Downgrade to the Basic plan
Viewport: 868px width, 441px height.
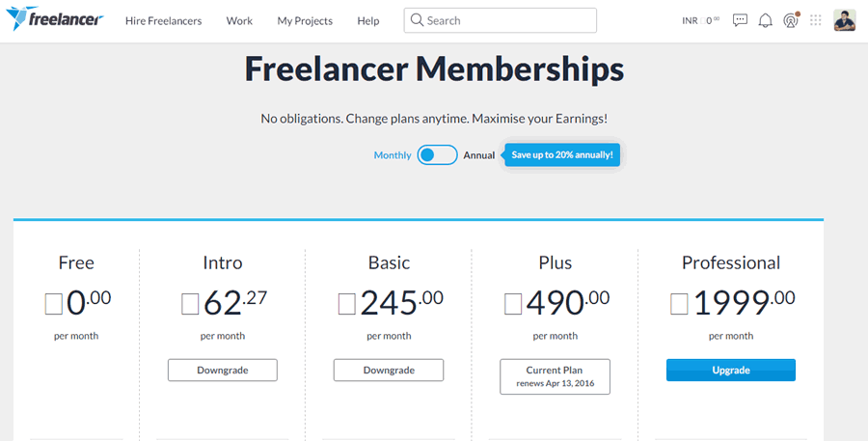point(389,371)
